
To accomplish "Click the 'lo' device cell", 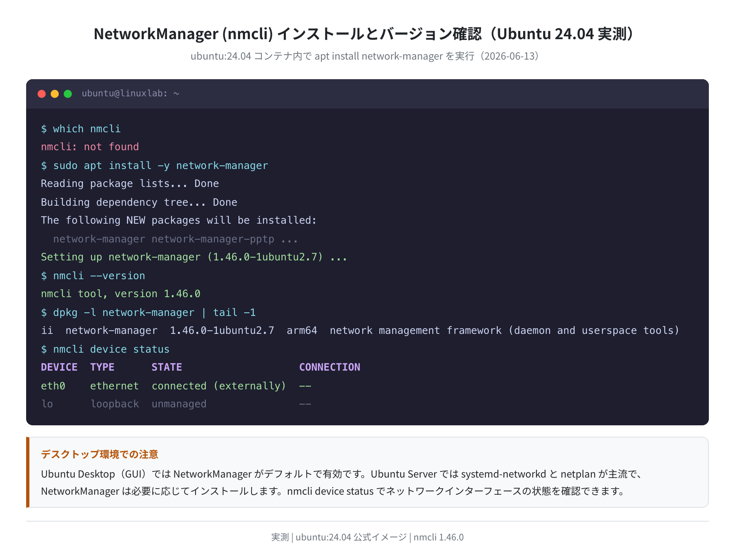I will pyautogui.click(x=47, y=404).
